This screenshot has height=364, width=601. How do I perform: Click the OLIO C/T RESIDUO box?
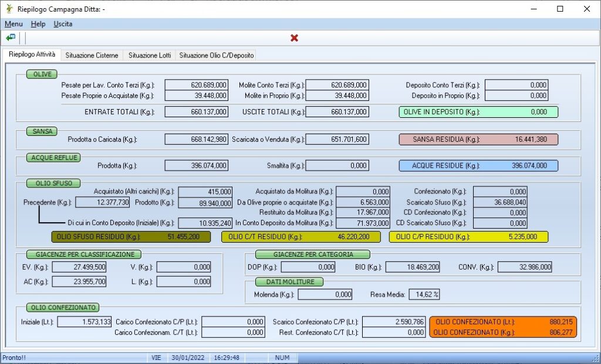(301, 237)
